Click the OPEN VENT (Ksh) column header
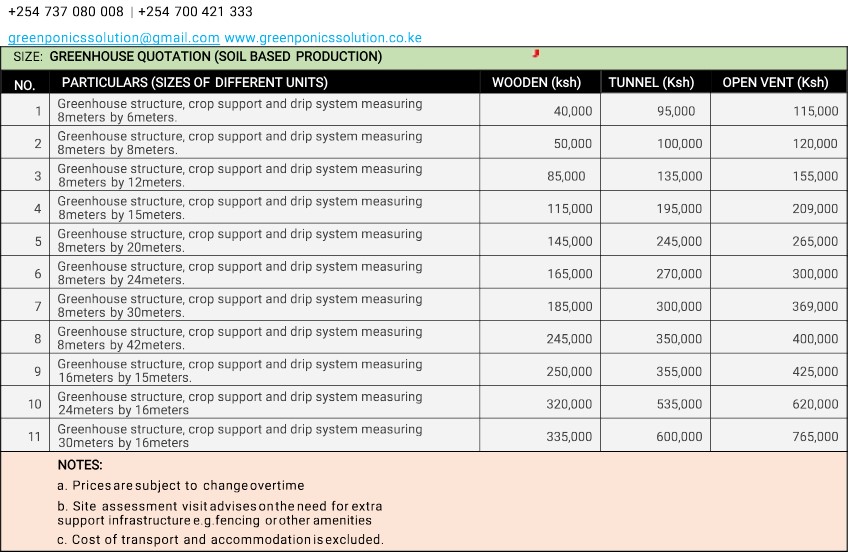The width and height of the screenshot is (852, 554). [x=775, y=83]
